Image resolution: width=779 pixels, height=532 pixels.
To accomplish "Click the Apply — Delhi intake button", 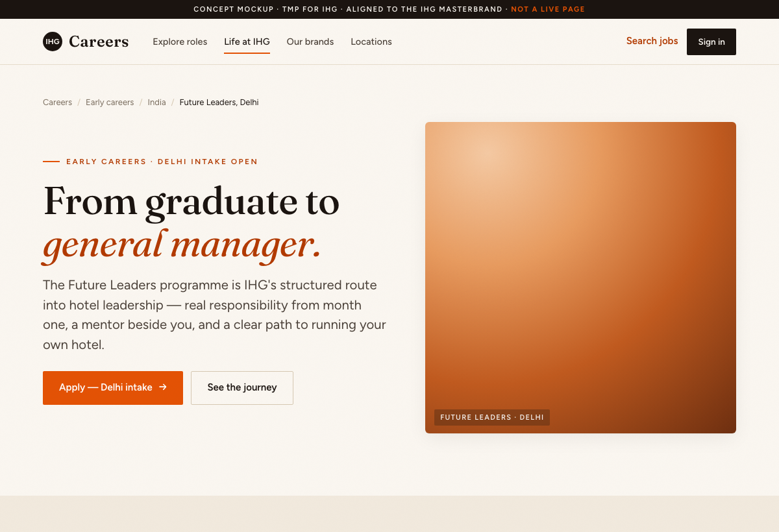I will pyautogui.click(x=113, y=388).
